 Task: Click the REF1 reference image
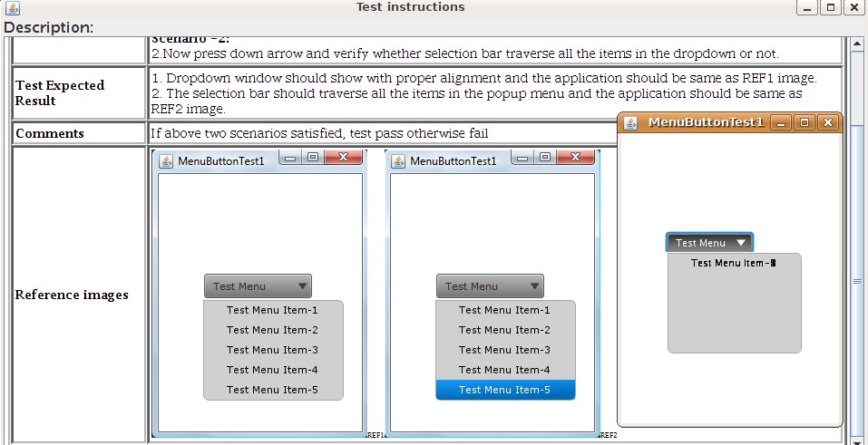(x=258, y=294)
